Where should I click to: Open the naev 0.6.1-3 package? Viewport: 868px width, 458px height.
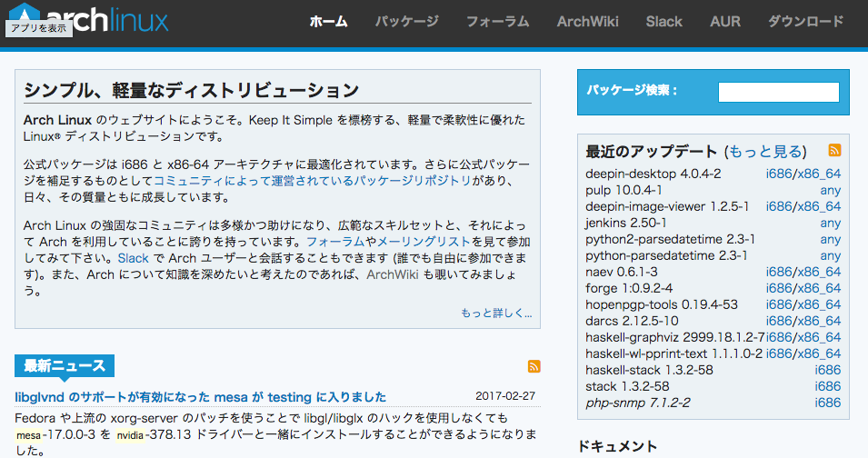coord(622,272)
